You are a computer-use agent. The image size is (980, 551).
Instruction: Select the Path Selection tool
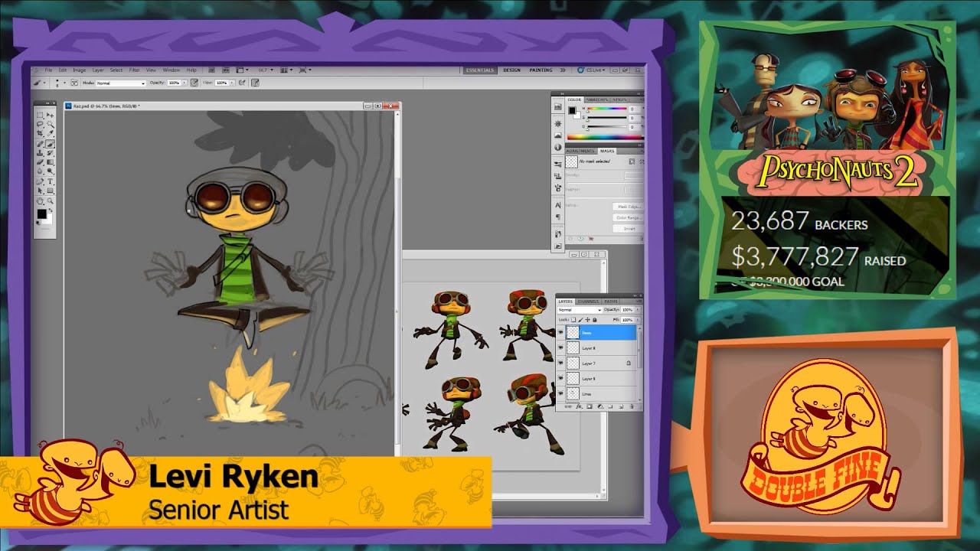pyautogui.click(x=39, y=191)
